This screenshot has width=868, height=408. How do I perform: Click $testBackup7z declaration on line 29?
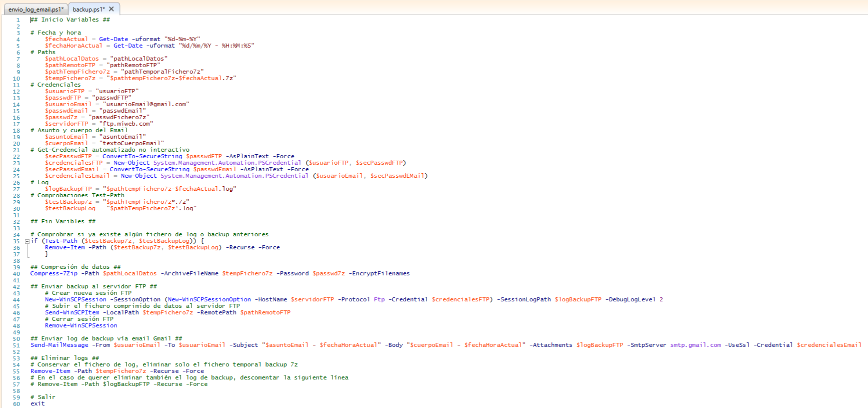(x=68, y=202)
